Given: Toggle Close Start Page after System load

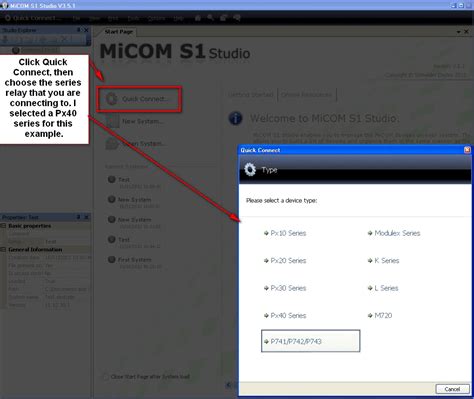Looking at the screenshot, I should point(105,377).
